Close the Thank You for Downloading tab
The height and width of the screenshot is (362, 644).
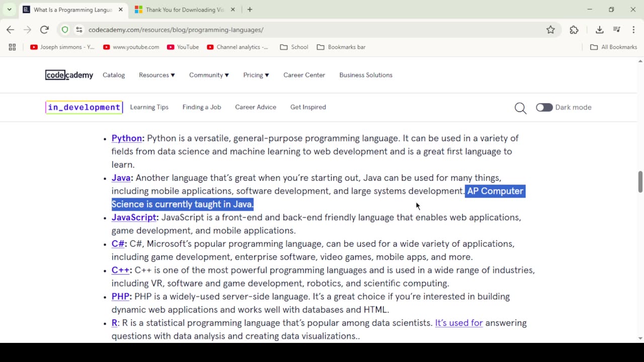pos(233,10)
